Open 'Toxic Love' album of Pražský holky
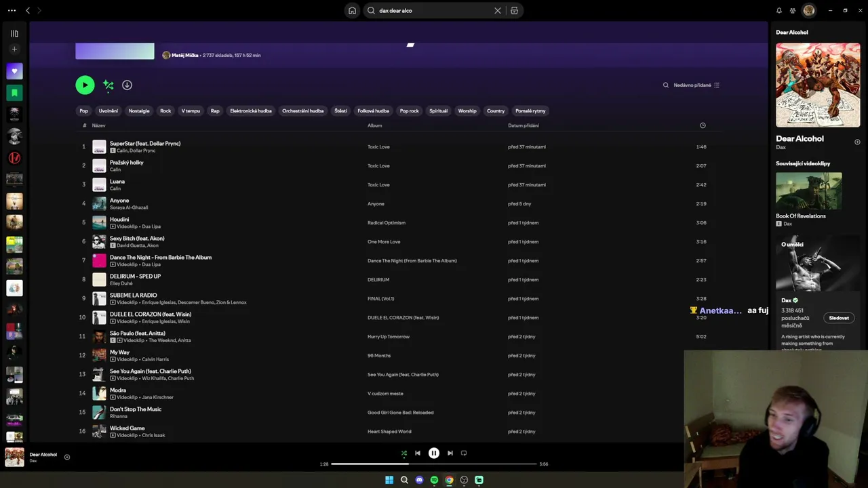The height and width of the screenshot is (488, 868). coord(378,165)
